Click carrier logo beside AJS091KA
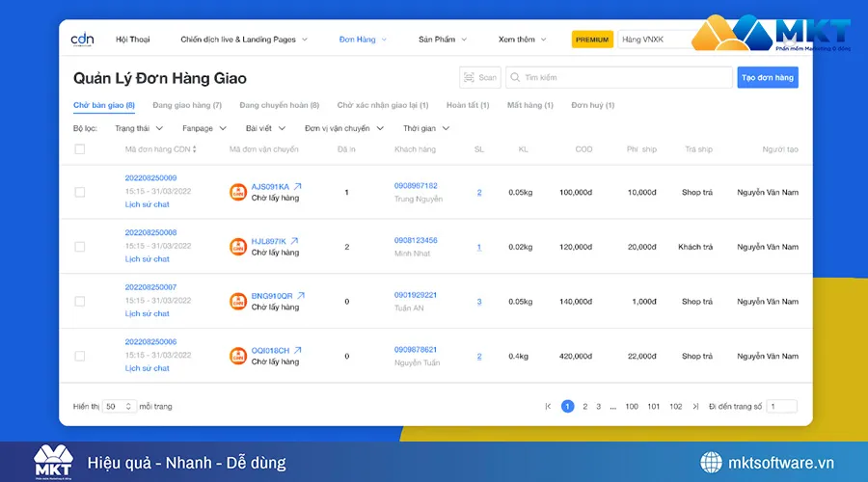Image resolution: width=868 pixels, height=482 pixels. 238,192
